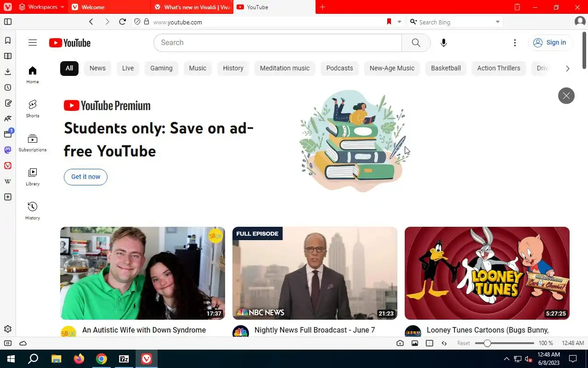588x368 pixels.
Task: Open page actions code icon
Action: click(x=444, y=343)
